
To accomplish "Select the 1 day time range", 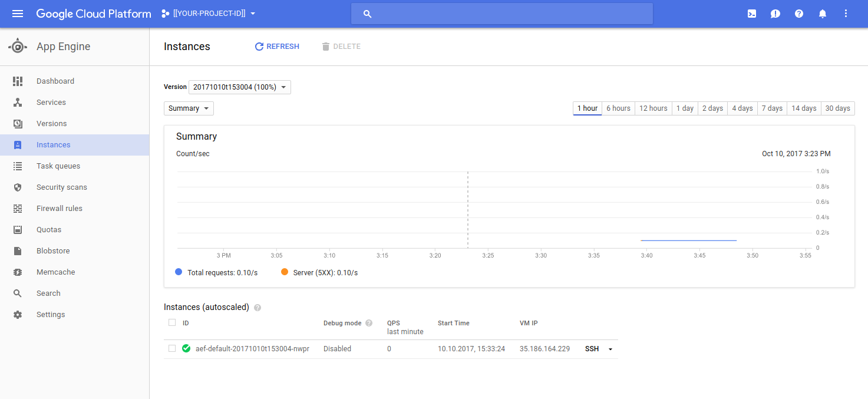I will tap(685, 108).
